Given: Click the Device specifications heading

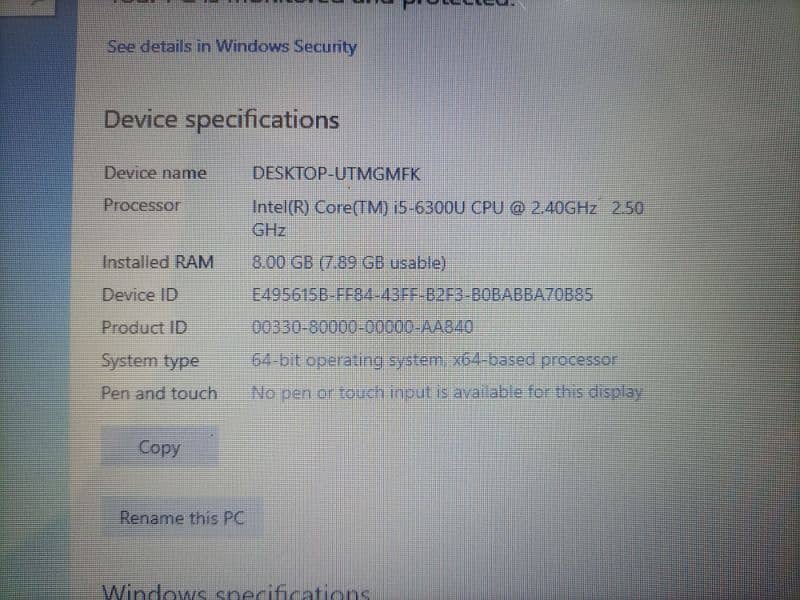Looking at the screenshot, I should (221, 120).
